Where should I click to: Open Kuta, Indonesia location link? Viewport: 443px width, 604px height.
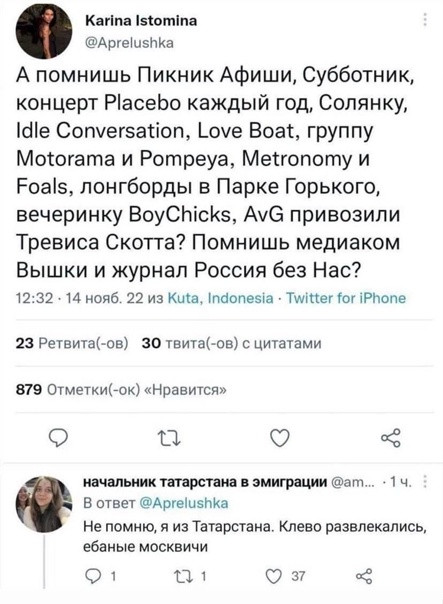coord(221,298)
